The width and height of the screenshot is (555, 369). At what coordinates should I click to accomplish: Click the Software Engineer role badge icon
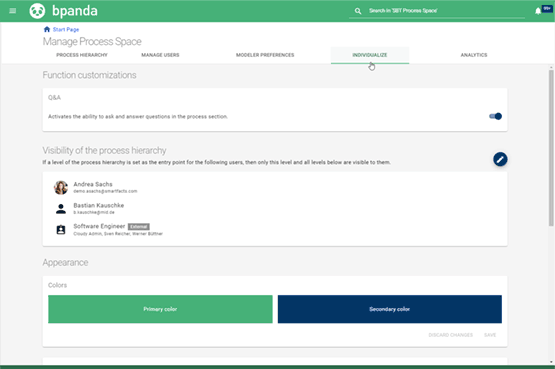61,230
